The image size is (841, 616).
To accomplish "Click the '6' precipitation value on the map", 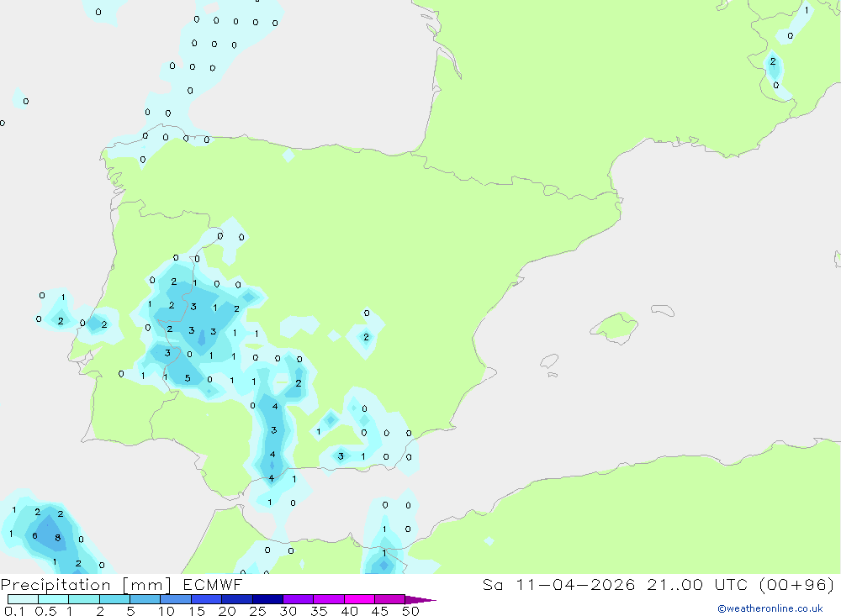I will tap(34, 535).
